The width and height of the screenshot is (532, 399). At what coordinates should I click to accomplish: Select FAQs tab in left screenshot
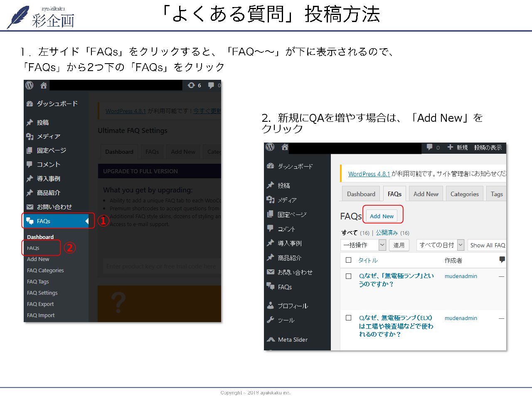coord(152,152)
